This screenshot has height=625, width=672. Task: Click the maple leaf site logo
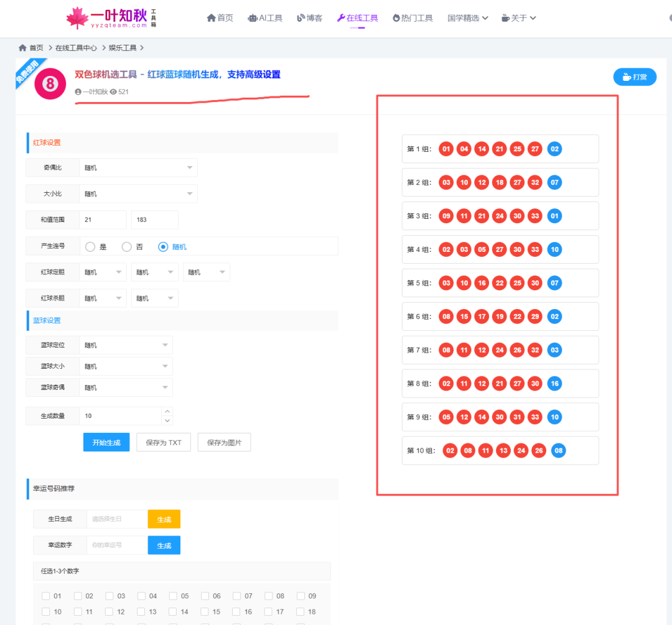click(77, 17)
